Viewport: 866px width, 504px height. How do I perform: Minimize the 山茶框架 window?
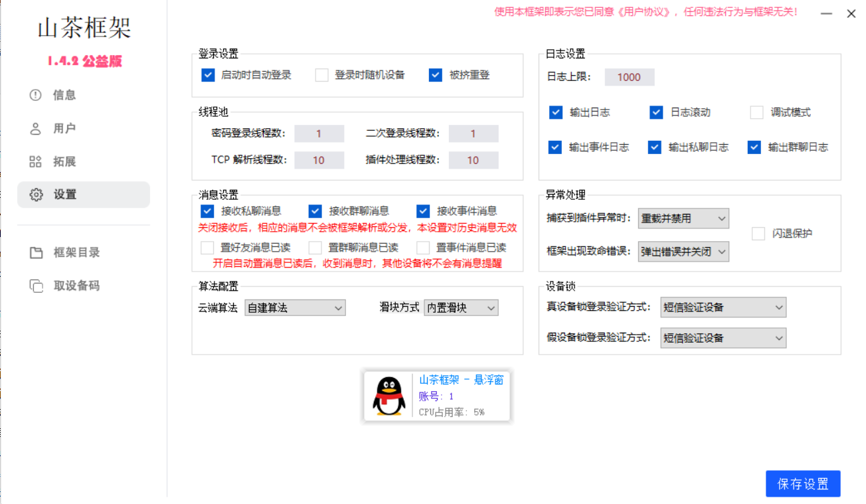click(825, 13)
